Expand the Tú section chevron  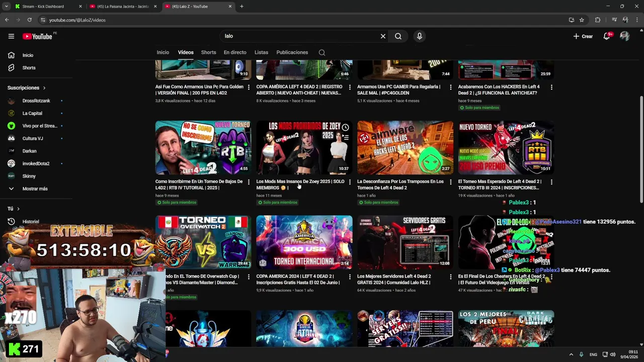18,209
